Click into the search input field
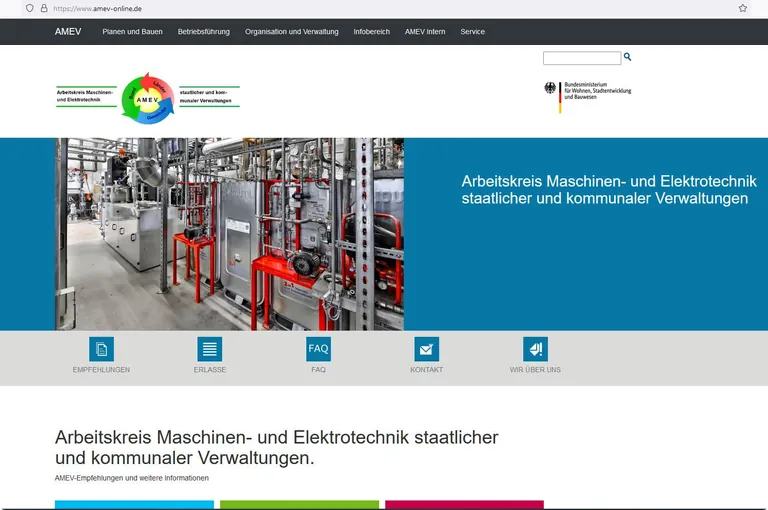 581,59
